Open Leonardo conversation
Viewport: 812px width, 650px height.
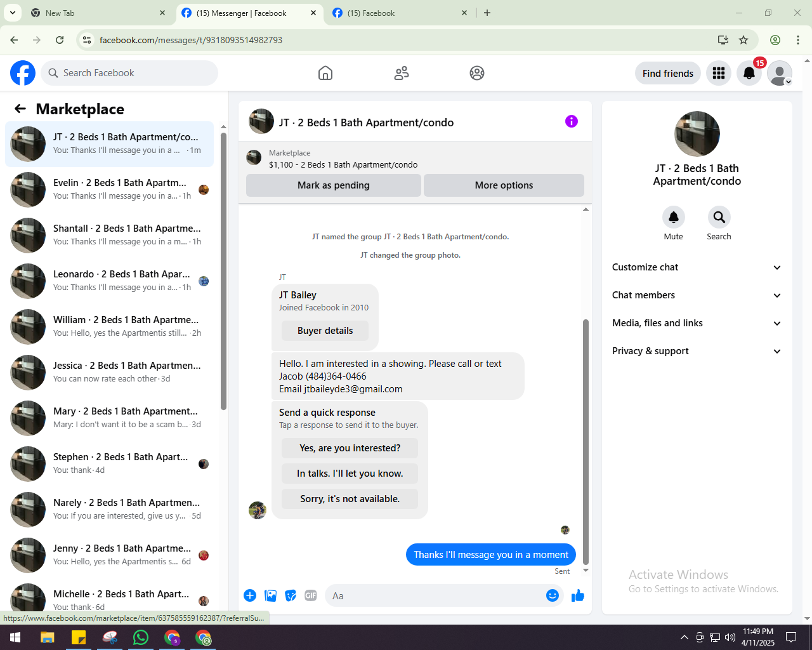110,281
